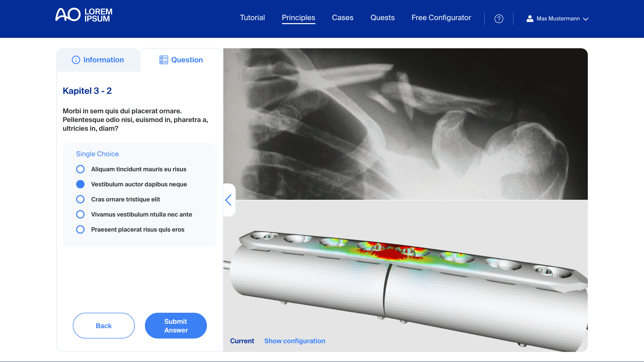
Task: Click the clavicle X-ray image
Action: (x=406, y=124)
